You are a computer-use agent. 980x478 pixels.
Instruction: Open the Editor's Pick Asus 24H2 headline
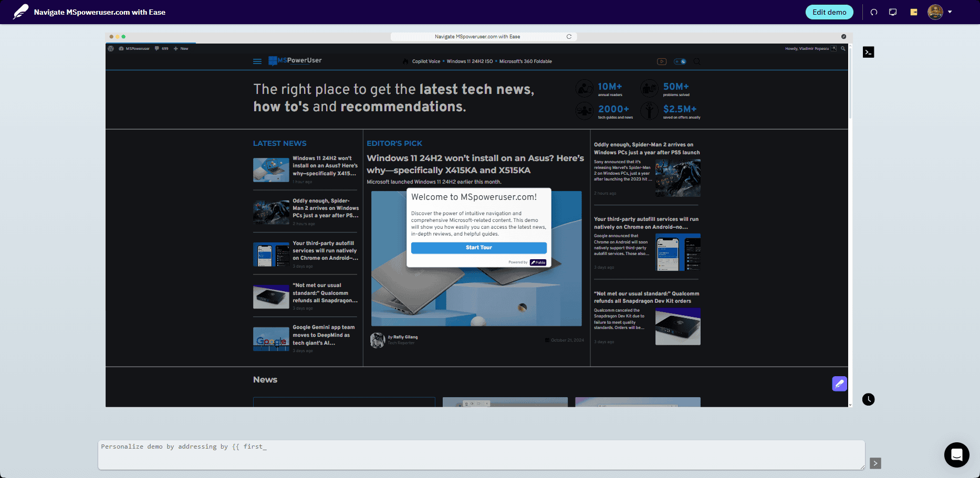coord(475,164)
